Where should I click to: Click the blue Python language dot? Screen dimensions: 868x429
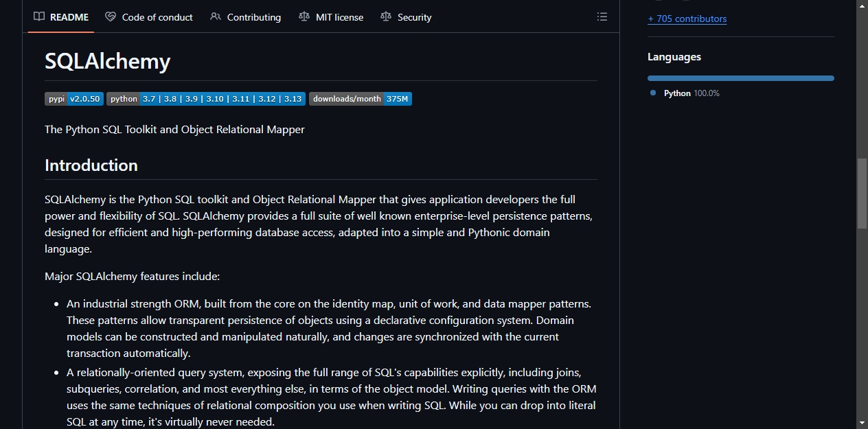pyautogui.click(x=653, y=93)
